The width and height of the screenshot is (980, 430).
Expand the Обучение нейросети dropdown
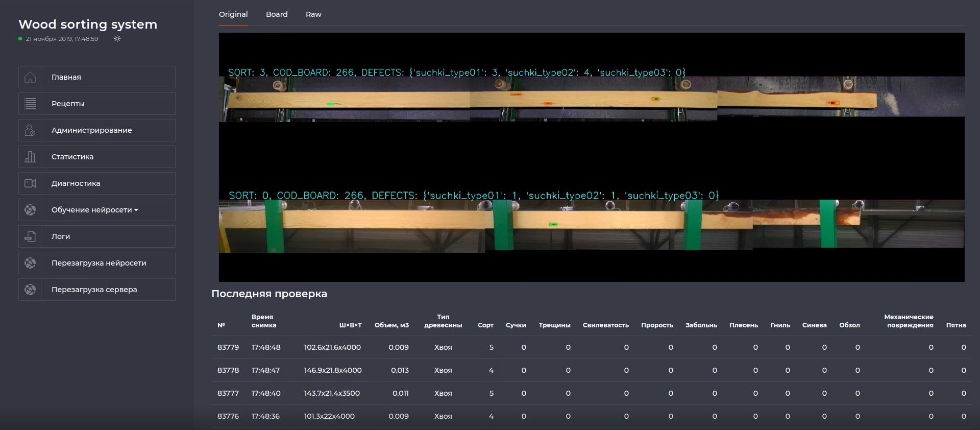pyautogui.click(x=95, y=210)
